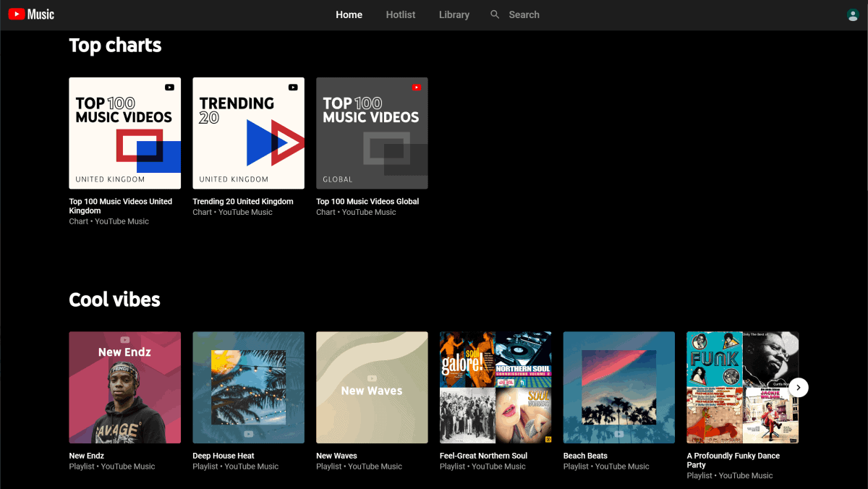Screen dimensions: 868x489
Task: Click YouTube Music under New Endz
Action: [x=128, y=467]
